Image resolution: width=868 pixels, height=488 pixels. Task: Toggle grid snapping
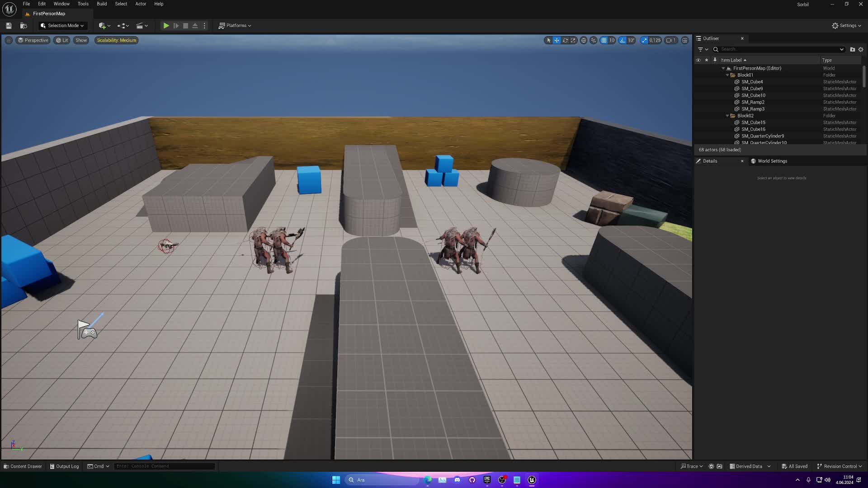(x=604, y=40)
